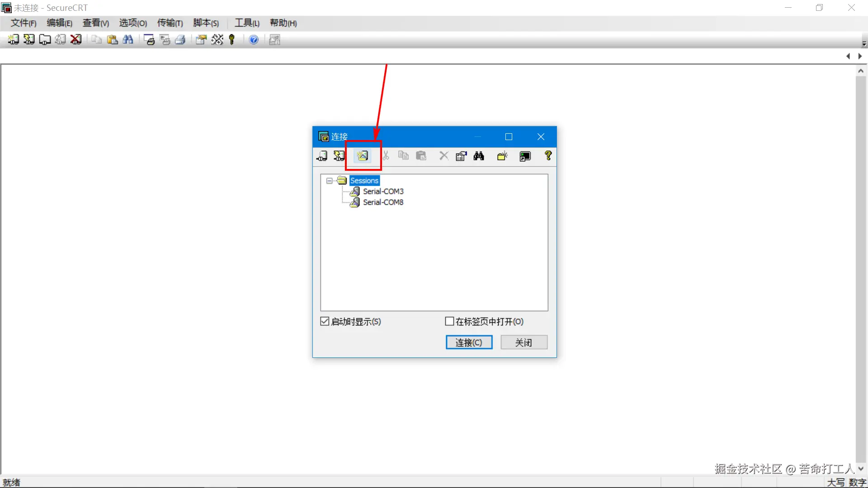Image resolution: width=868 pixels, height=488 pixels.
Task: Collapse the Sessions tree folder
Action: pos(329,181)
